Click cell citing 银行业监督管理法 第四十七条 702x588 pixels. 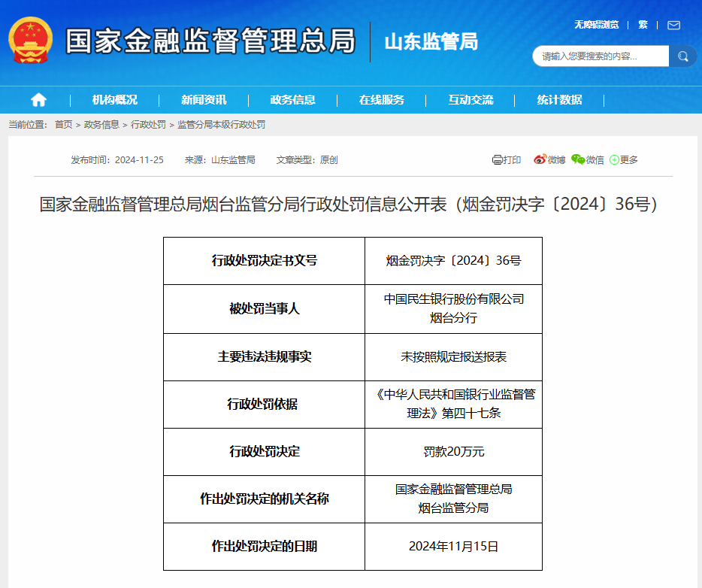click(453, 404)
